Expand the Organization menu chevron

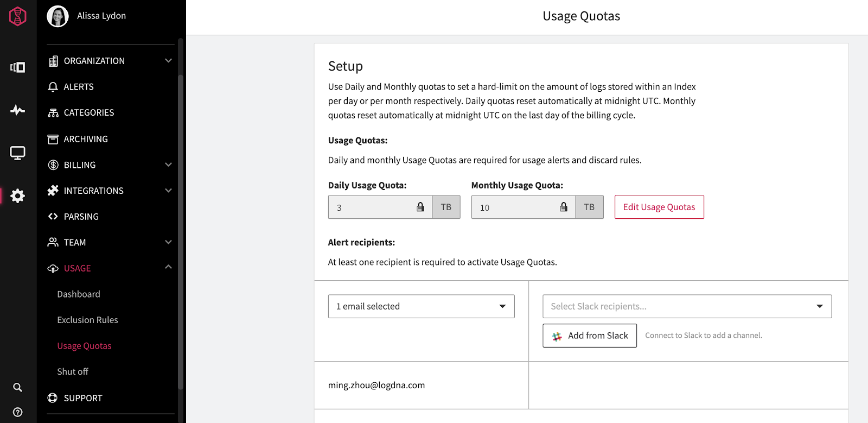pyautogui.click(x=168, y=61)
